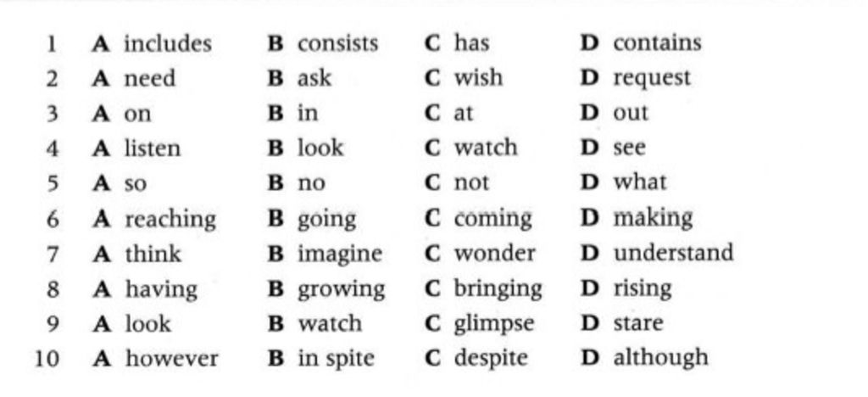Image resolution: width=868 pixels, height=397 pixels.
Task: Select option D 'understand' for question 7
Action: [x=673, y=253]
